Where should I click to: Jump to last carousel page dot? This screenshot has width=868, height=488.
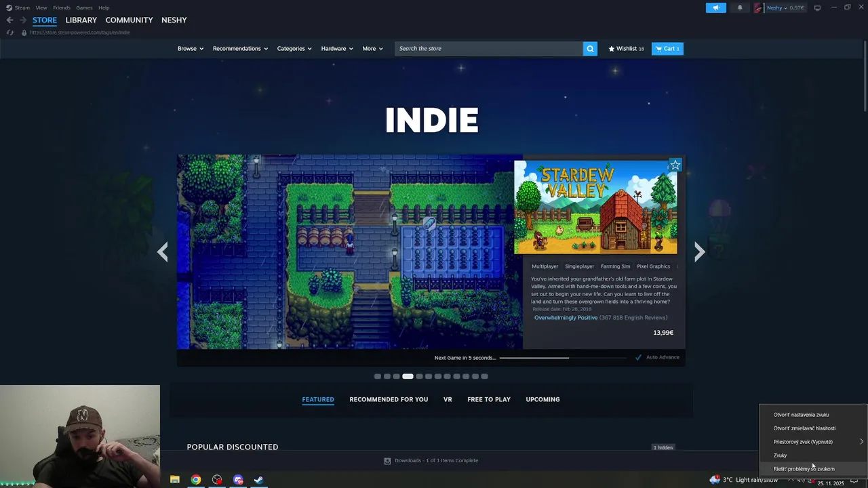point(484,376)
